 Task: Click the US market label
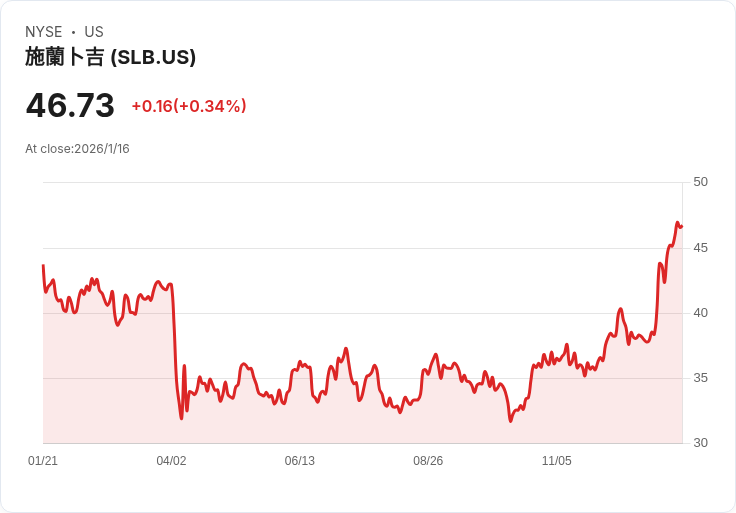point(94,32)
